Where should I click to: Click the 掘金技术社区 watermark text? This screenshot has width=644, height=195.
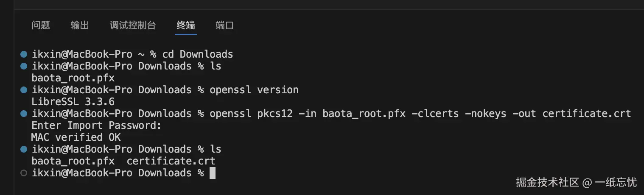(547, 183)
